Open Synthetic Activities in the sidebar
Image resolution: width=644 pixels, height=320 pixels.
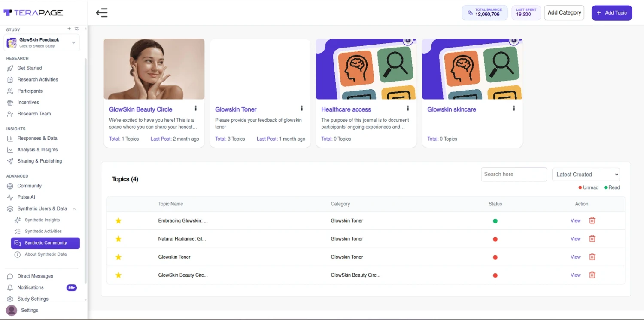pos(43,231)
